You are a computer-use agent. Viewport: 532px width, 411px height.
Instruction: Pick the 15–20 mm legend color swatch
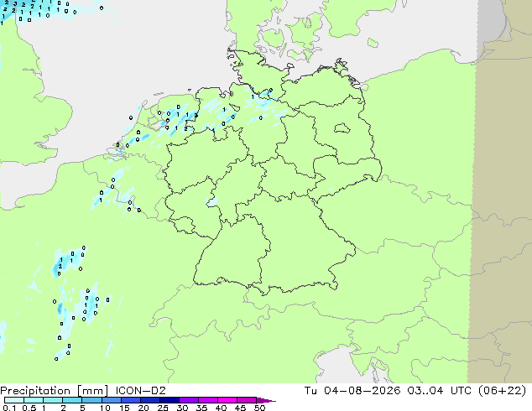click(130, 400)
